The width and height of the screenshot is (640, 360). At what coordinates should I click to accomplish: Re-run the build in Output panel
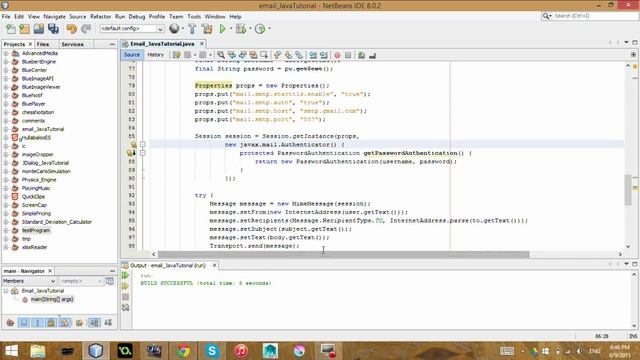pos(125,276)
